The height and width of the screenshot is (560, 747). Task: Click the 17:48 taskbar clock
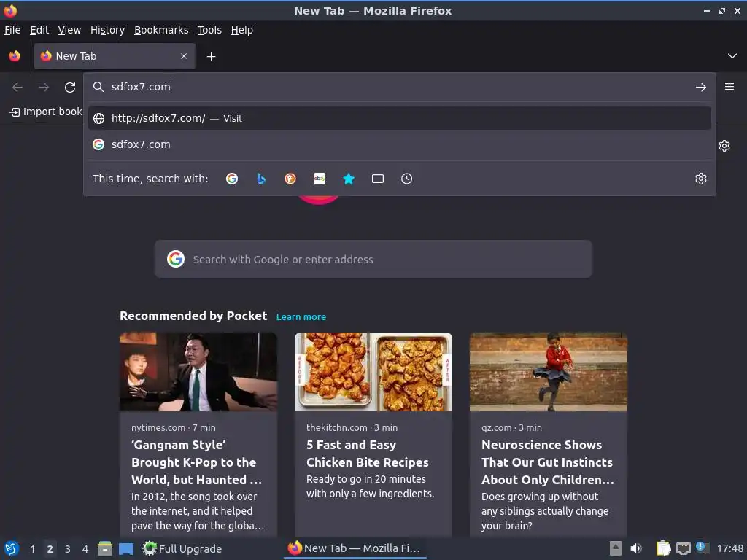pyautogui.click(x=729, y=548)
